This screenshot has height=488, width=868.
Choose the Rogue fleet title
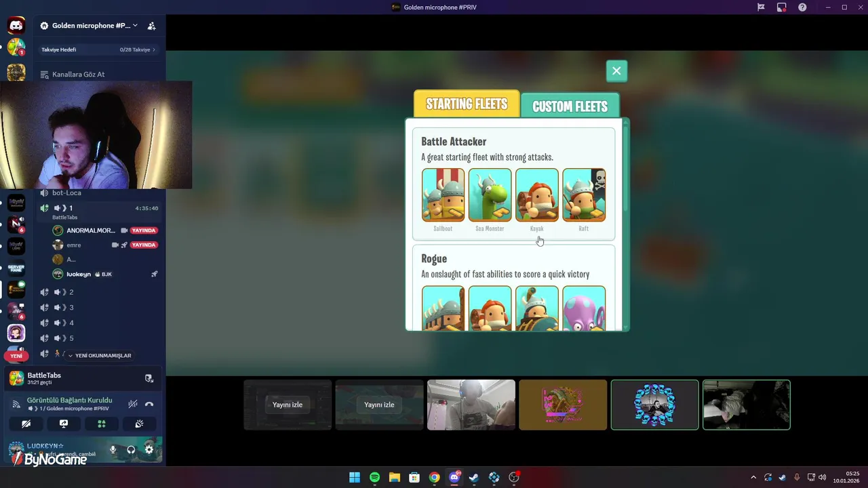tap(434, 259)
